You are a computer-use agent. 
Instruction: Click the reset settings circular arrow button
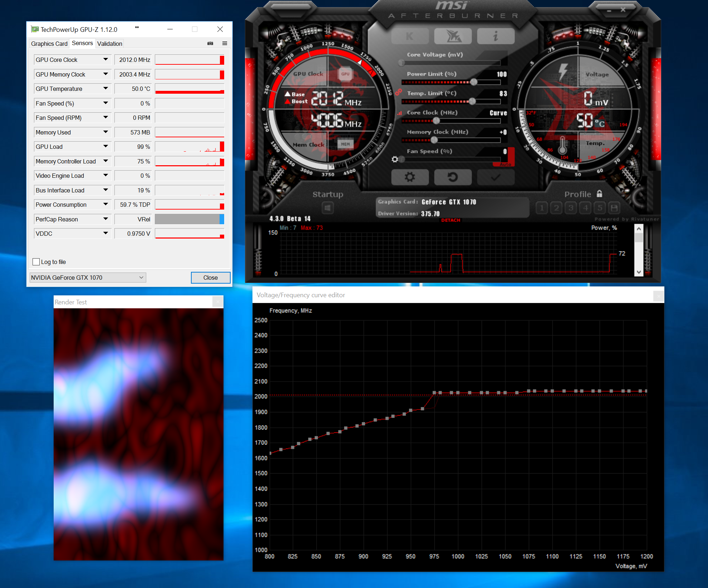[x=453, y=177]
